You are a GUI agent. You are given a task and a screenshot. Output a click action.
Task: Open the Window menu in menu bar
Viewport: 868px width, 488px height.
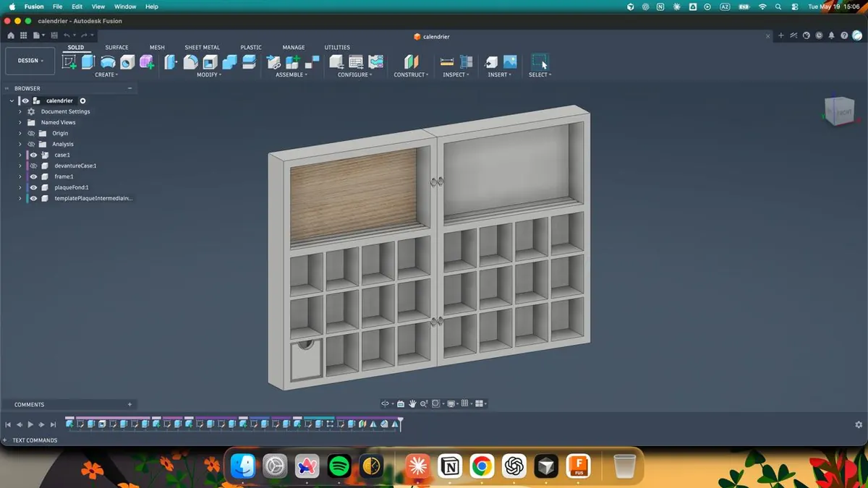coord(125,7)
